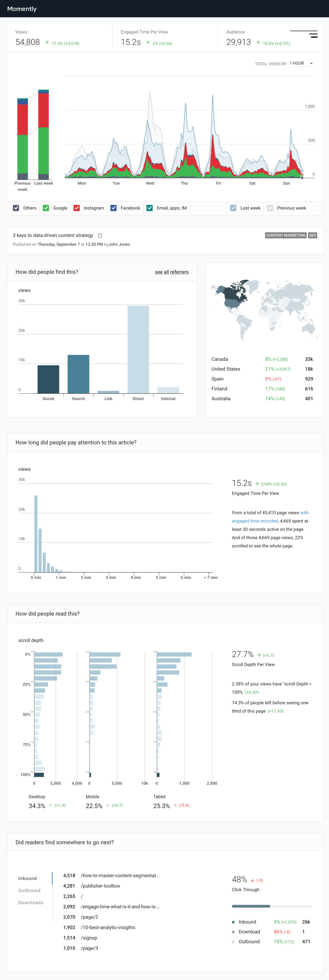329x980 pixels.
Task: Toggle the Facebook checkbox
Action: pyautogui.click(x=114, y=208)
